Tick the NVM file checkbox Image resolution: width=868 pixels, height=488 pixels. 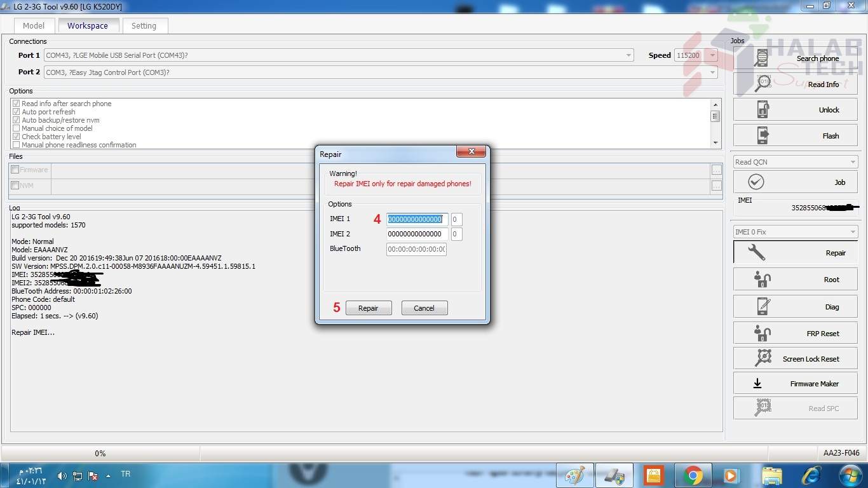tap(15, 186)
